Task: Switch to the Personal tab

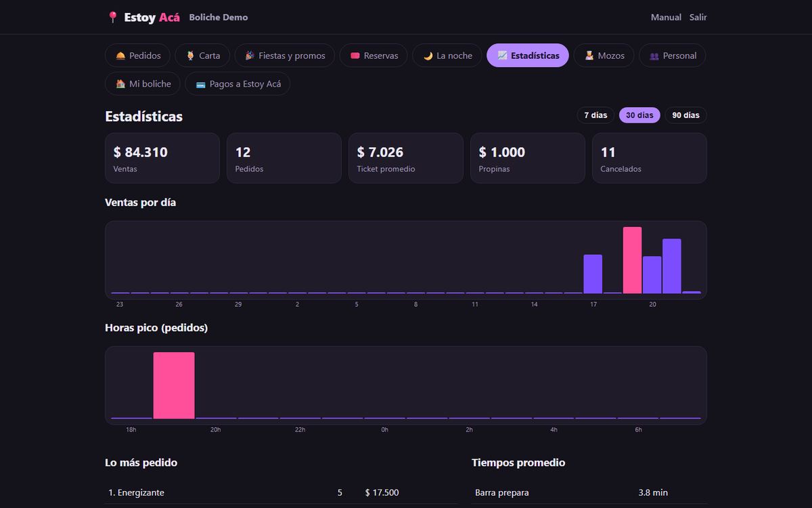Action: [672, 56]
